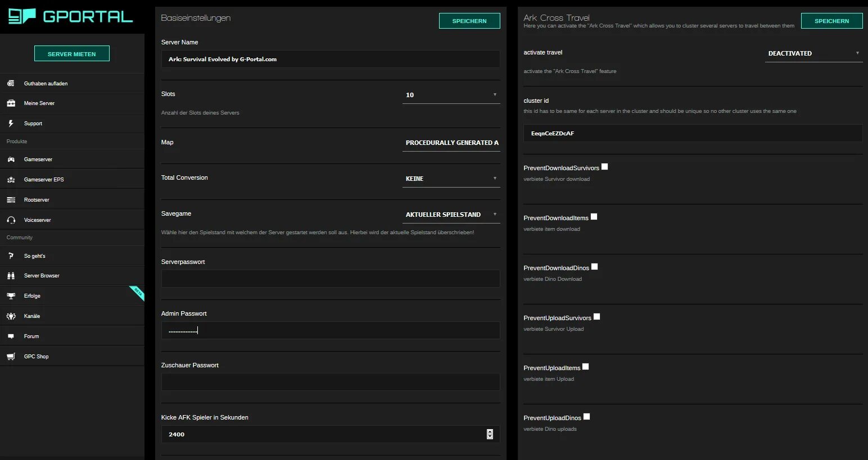
Task: Click the Gameserver gamepad icon
Action: pyautogui.click(x=11, y=160)
